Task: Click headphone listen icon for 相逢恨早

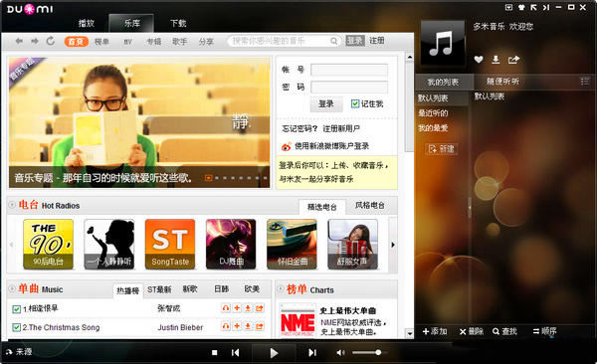Action: click(x=226, y=308)
